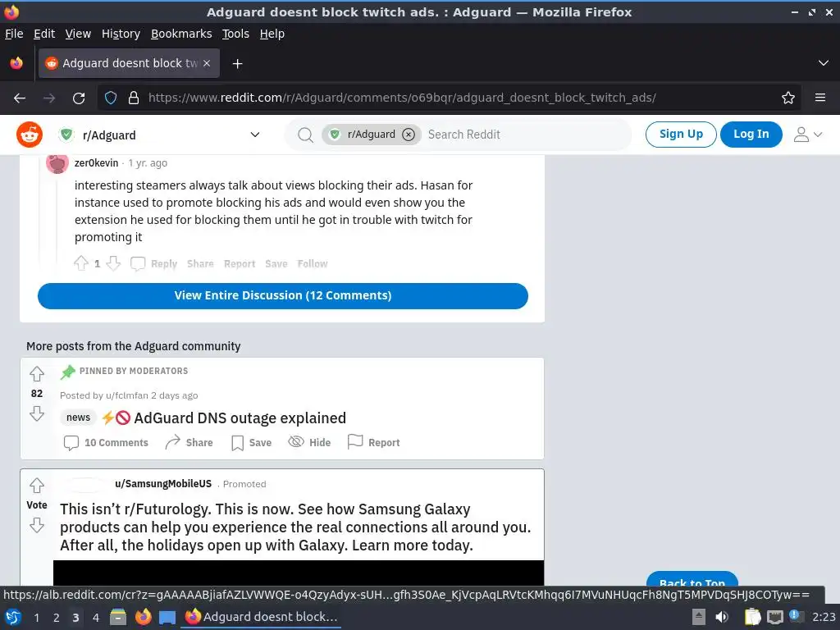
Task: Open the file manager taskbar icon
Action: pos(118,617)
